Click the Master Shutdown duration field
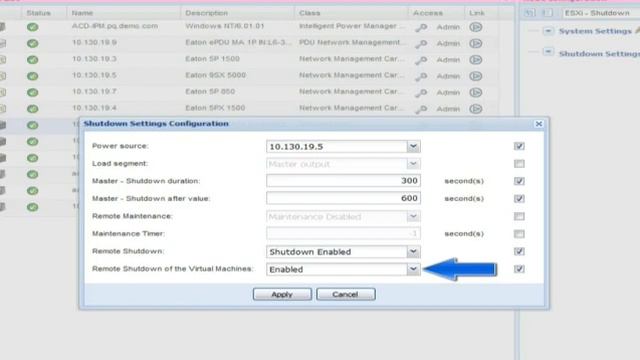The image size is (640, 360). pyautogui.click(x=343, y=181)
